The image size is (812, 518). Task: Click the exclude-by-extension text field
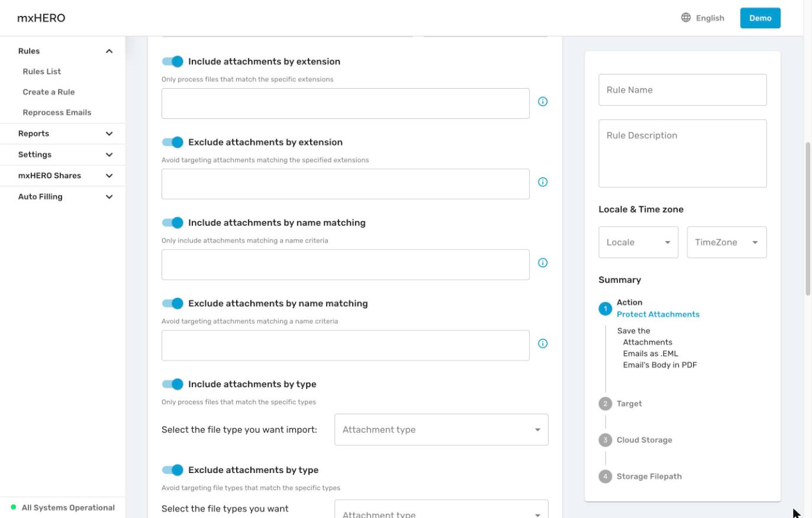346,184
